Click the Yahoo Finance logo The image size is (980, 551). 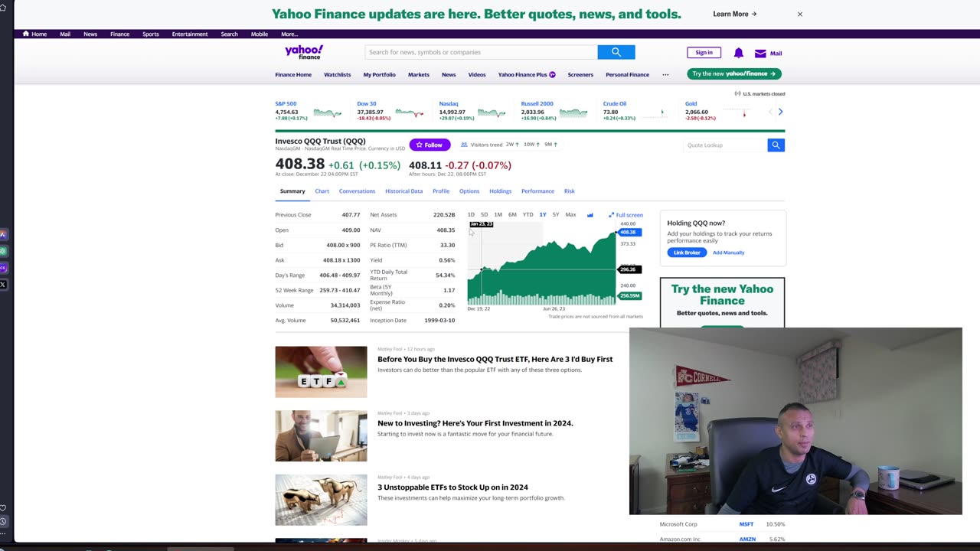click(x=304, y=52)
